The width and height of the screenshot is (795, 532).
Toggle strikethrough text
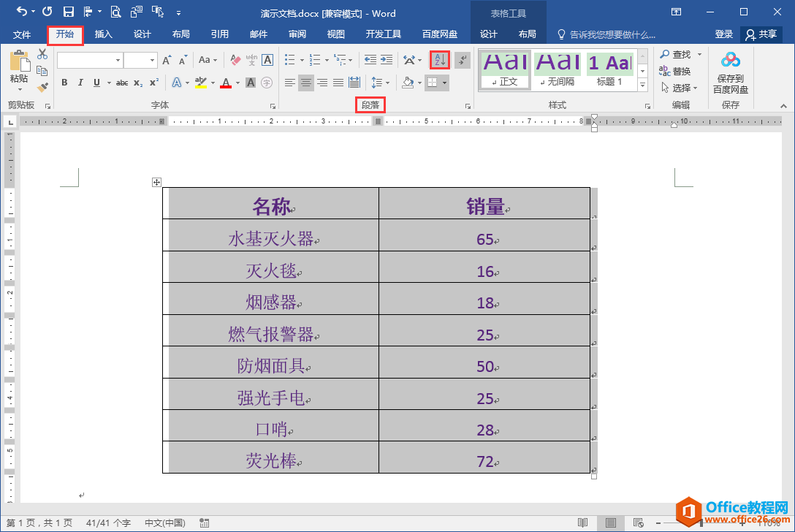(x=122, y=83)
